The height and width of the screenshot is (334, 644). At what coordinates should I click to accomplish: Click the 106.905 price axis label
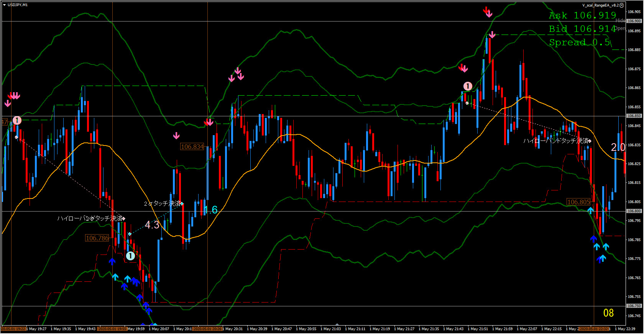click(634, 12)
